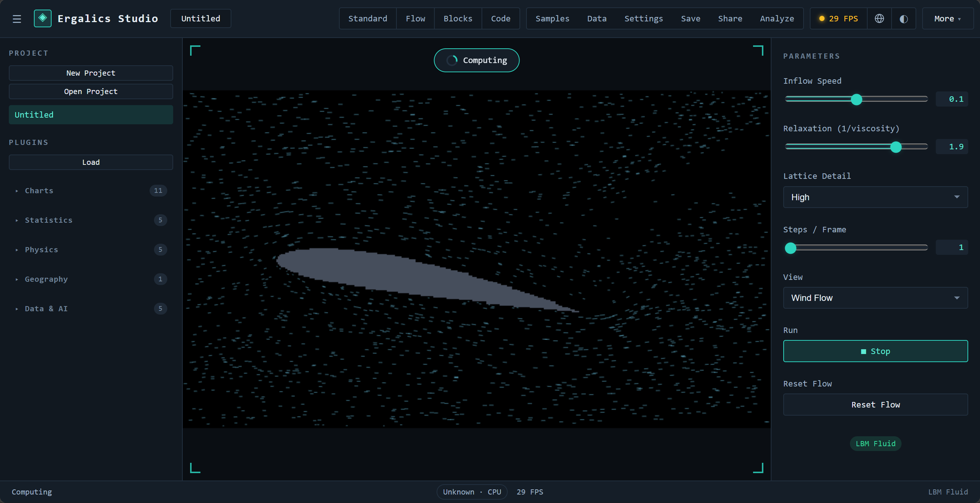Screen dimensions: 980x503
Task: Click the LBM Fluid badge
Action: pyautogui.click(x=875, y=444)
